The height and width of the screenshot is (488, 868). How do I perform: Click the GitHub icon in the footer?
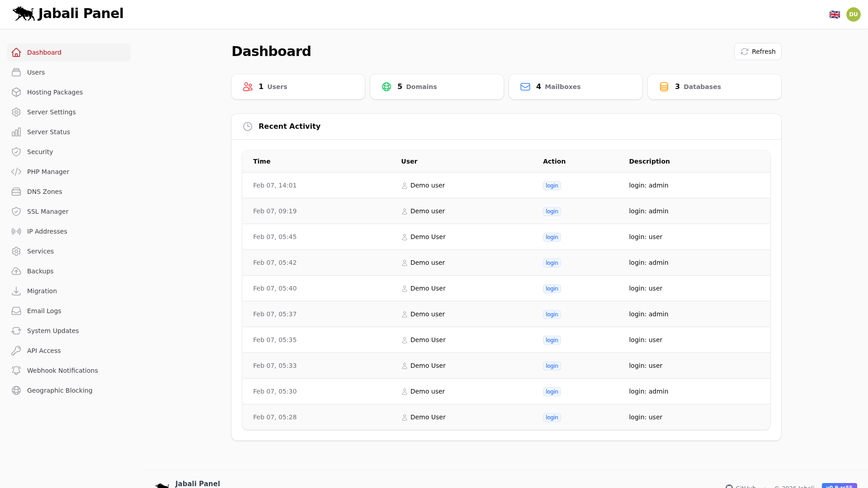tap(730, 487)
